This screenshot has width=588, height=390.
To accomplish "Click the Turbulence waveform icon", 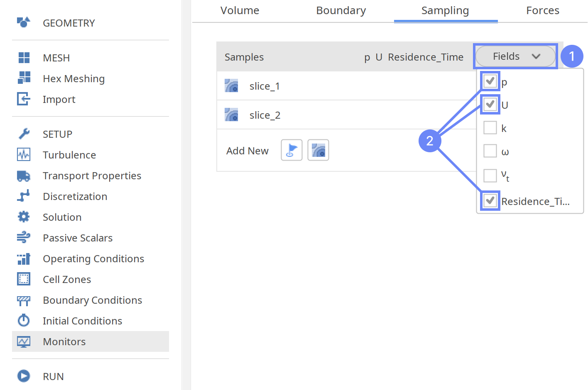I will tap(24, 155).
